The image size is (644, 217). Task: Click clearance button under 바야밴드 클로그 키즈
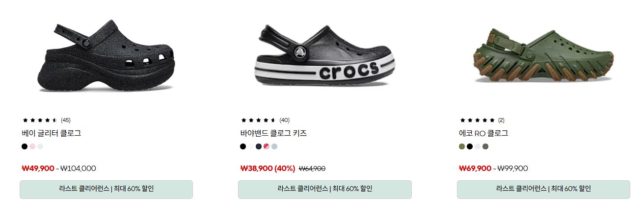[x=324, y=189]
